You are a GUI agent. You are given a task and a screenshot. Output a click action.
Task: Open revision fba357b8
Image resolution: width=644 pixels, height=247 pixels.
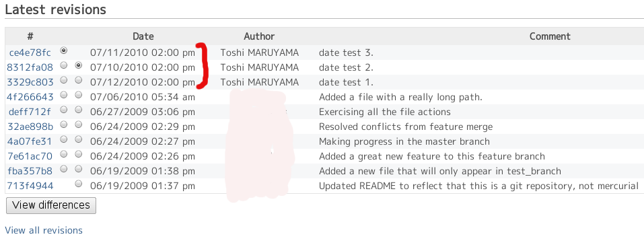pyautogui.click(x=30, y=171)
